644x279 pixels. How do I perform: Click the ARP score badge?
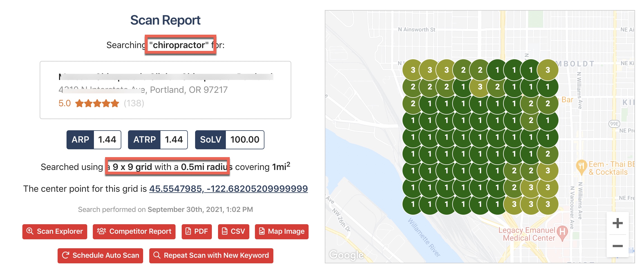click(x=94, y=139)
